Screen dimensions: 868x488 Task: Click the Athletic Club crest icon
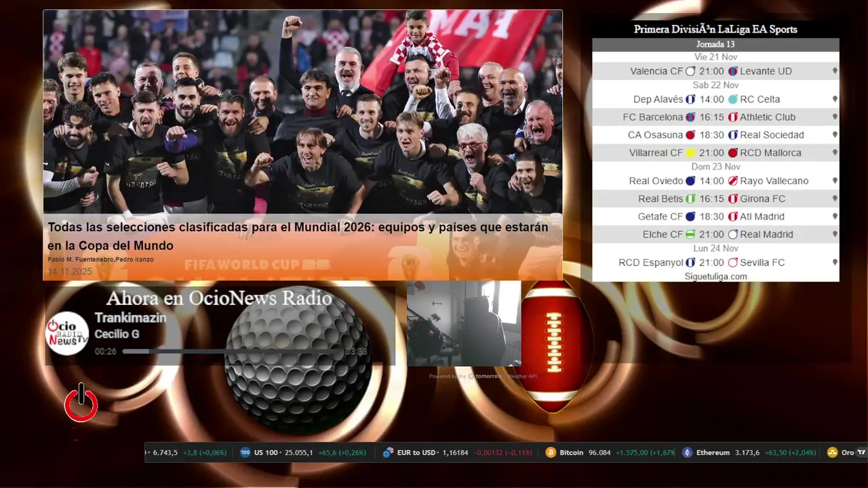point(733,117)
